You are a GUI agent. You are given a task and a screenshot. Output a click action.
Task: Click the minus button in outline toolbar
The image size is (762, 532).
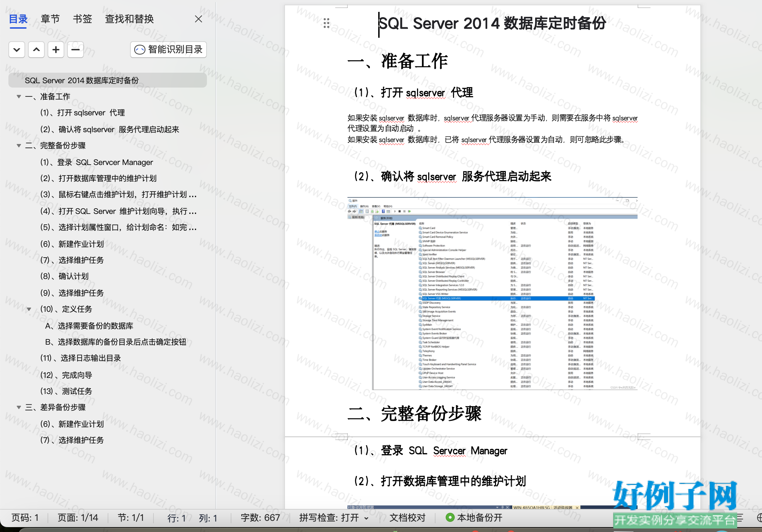coord(76,50)
